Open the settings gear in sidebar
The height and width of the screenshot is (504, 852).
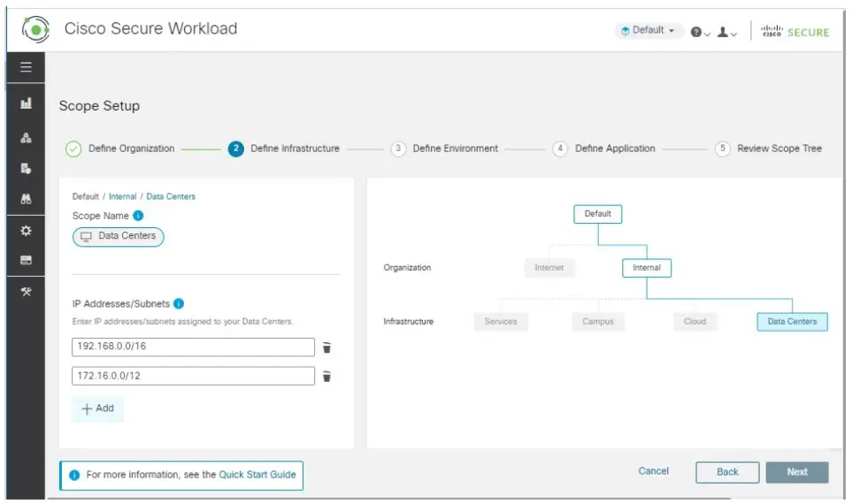click(26, 231)
